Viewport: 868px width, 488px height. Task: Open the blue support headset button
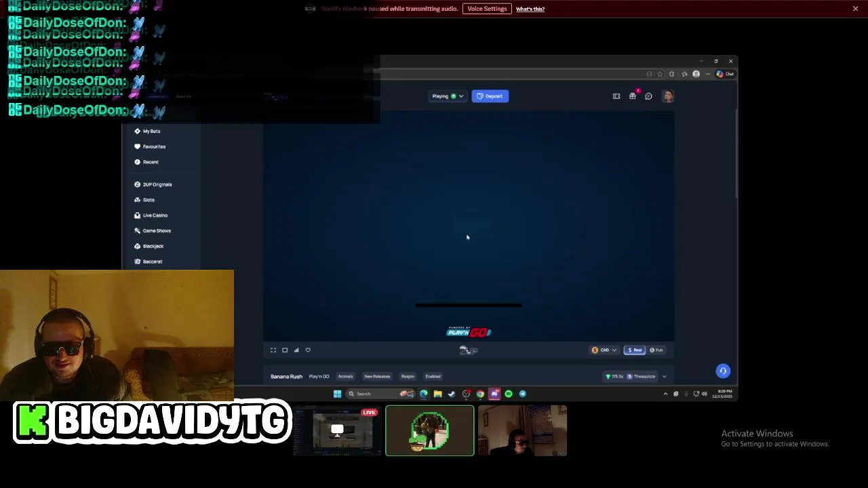[723, 371]
